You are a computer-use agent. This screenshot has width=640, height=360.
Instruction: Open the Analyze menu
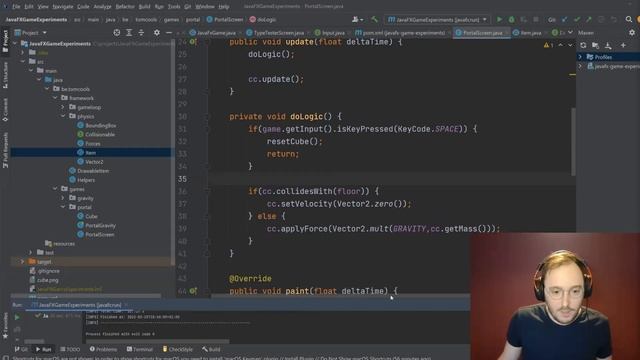[x=102, y=7]
